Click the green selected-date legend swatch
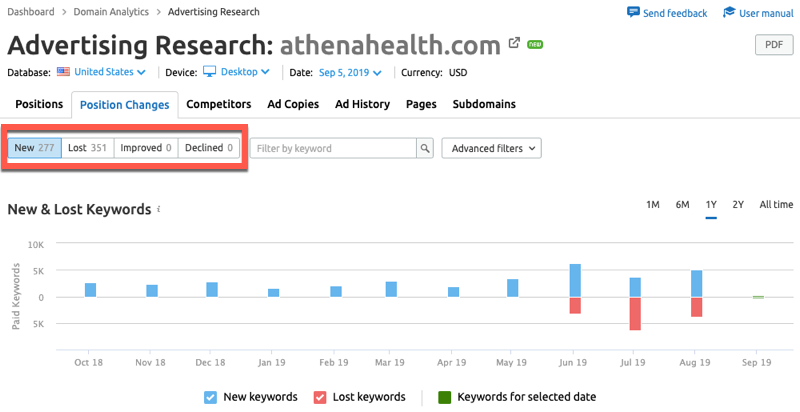This screenshot has width=800, height=412. coord(444,397)
